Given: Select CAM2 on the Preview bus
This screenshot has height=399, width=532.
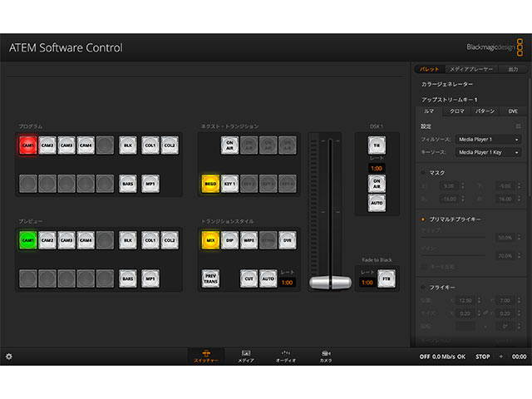Looking at the screenshot, I should [x=47, y=240].
